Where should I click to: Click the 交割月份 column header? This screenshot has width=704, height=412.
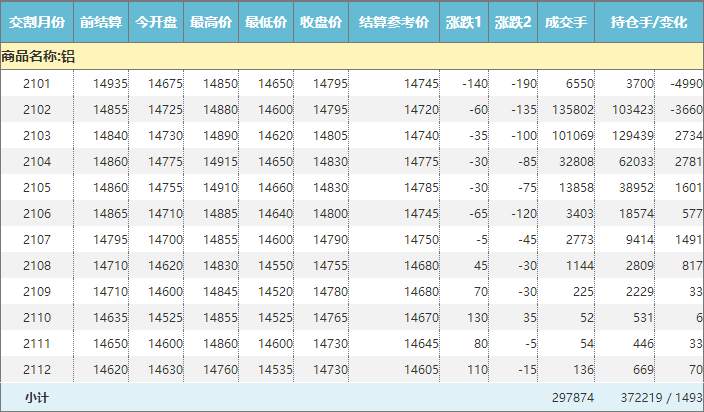[37, 22]
